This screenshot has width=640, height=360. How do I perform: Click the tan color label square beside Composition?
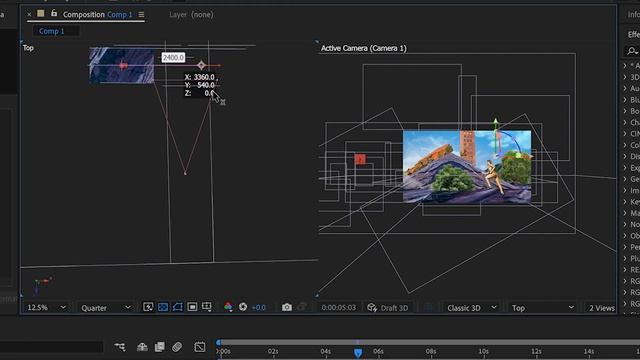pos(41,13)
